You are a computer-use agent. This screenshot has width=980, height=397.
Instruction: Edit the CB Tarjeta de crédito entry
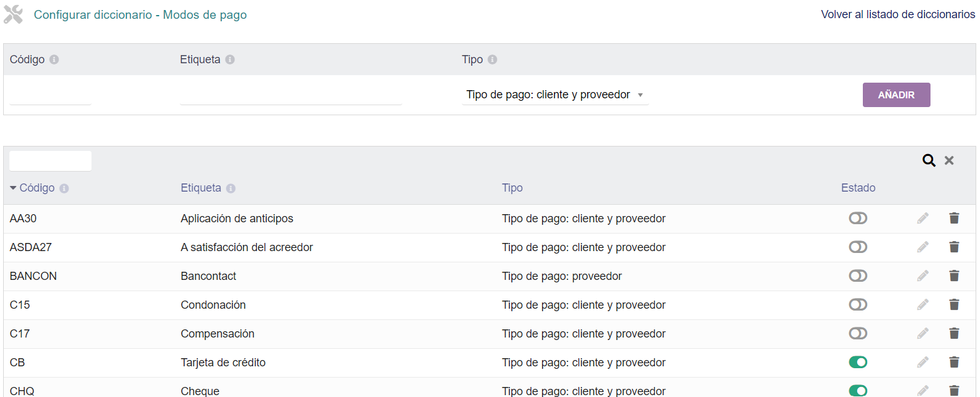922,363
